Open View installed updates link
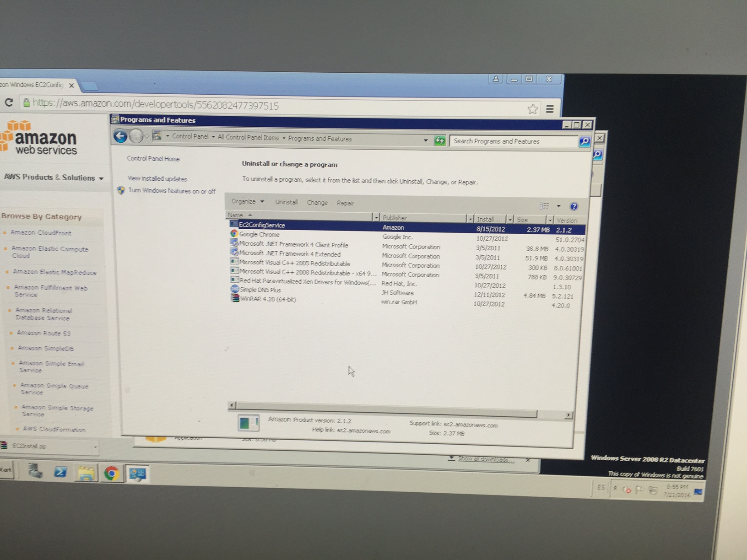 coord(157,178)
